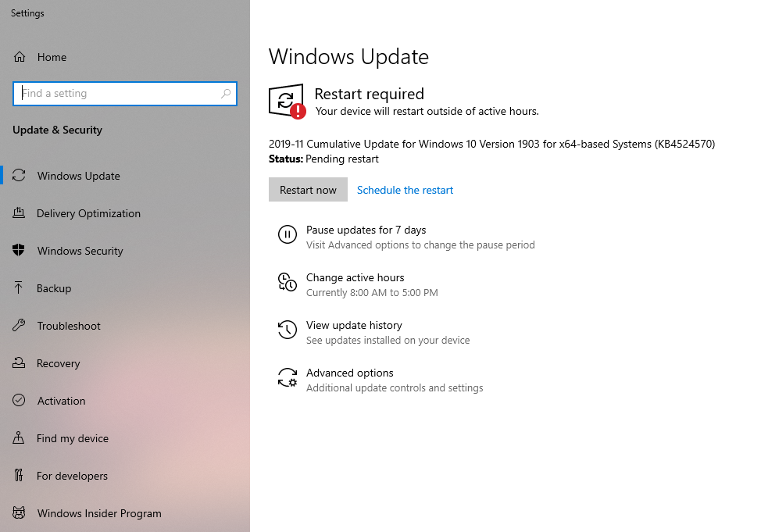Open Troubleshoot using its wrench icon
This screenshot has width=761, height=532.
pos(20,326)
